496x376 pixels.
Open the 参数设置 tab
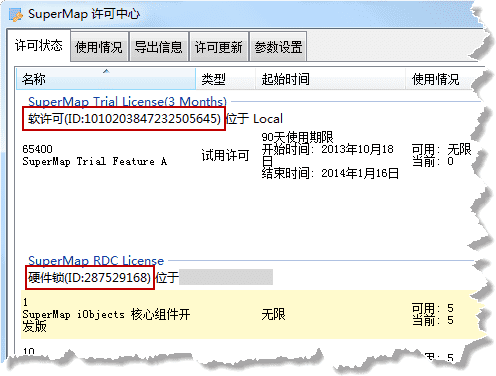278,47
